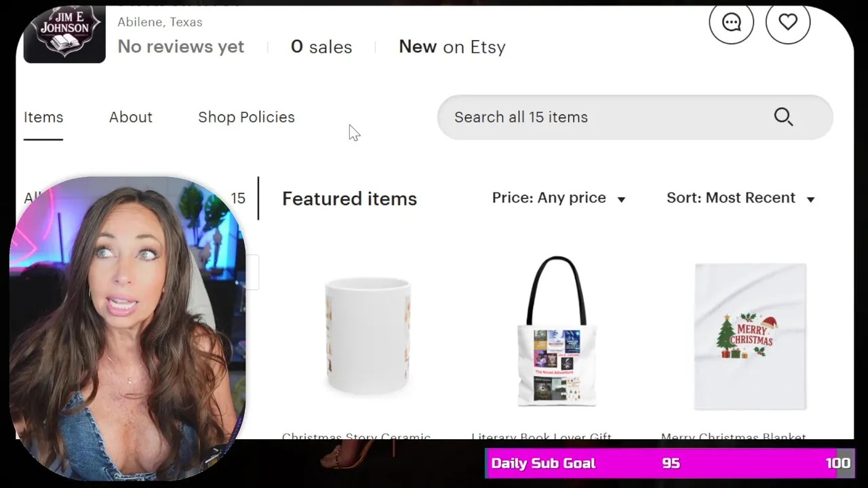The height and width of the screenshot is (488, 868).
Task: View the book lover tote bag image
Action: coord(557,332)
